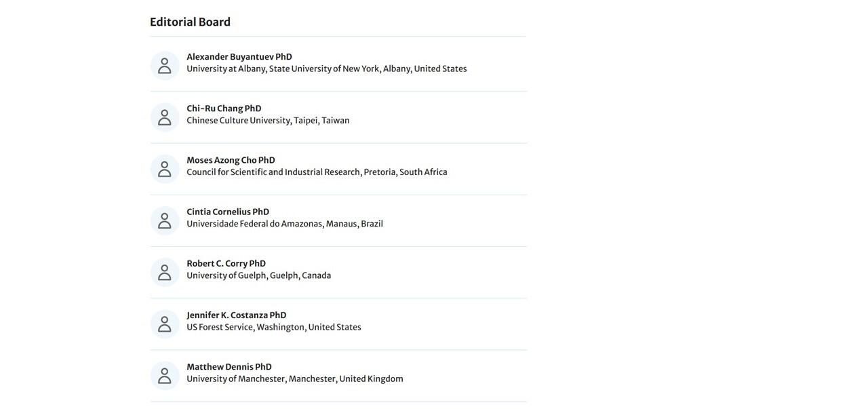This screenshot has width=868, height=409.
Task: Click the University at Albany affiliation text
Action: coord(326,69)
